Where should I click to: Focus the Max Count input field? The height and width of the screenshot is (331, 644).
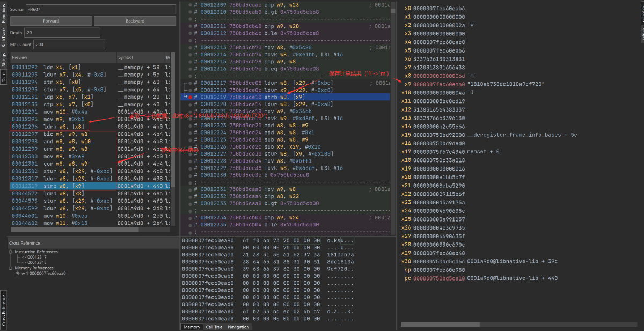coord(69,44)
